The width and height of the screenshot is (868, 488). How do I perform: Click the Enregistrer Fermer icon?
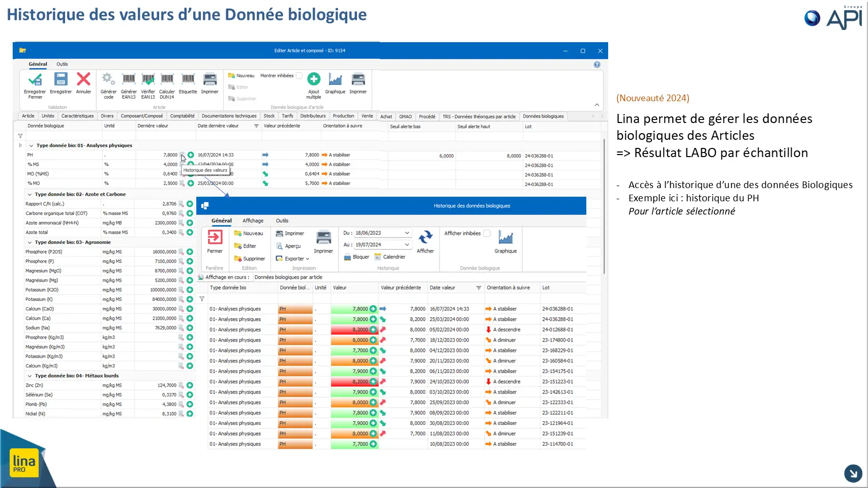pos(35,80)
